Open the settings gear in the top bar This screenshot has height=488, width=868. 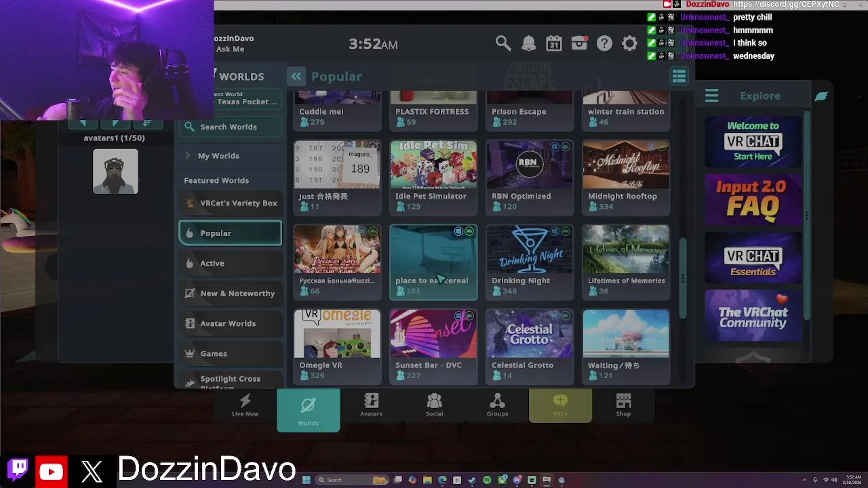click(x=629, y=44)
